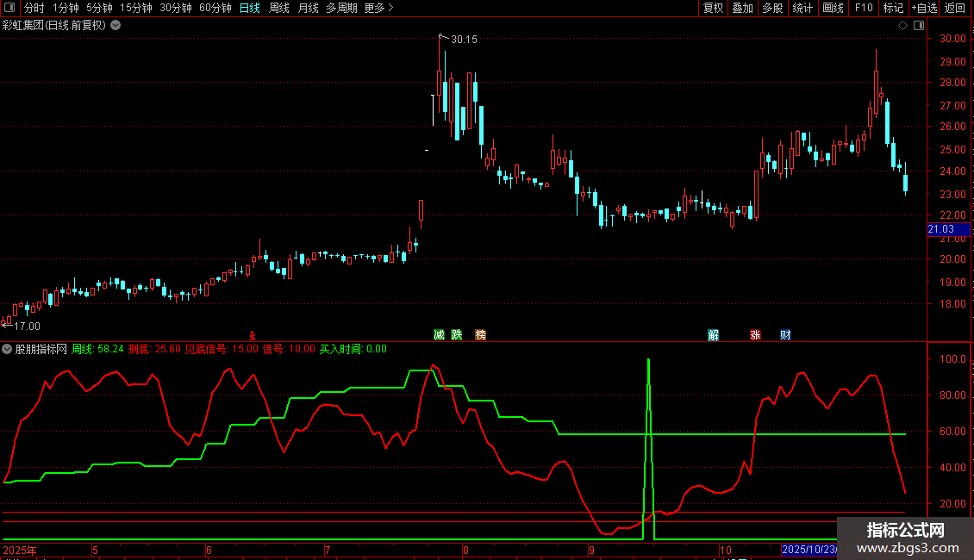Toggle the left sidebar panel icon

coord(9,8)
